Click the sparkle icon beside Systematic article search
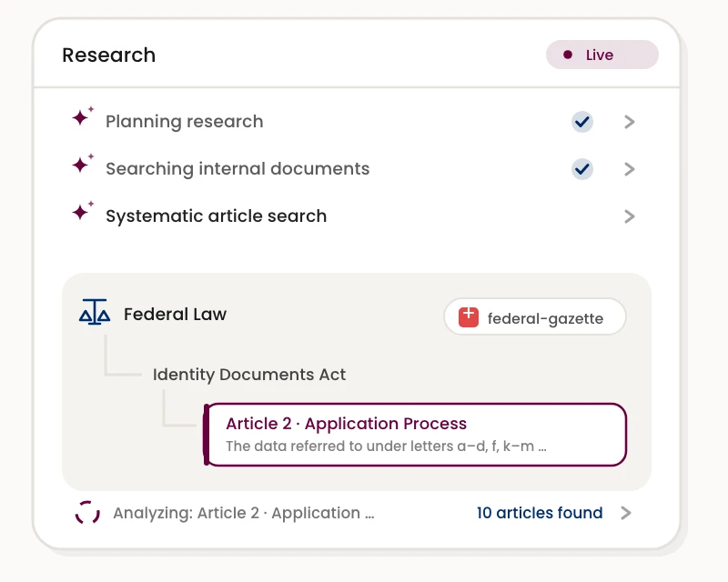 [83, 211]
